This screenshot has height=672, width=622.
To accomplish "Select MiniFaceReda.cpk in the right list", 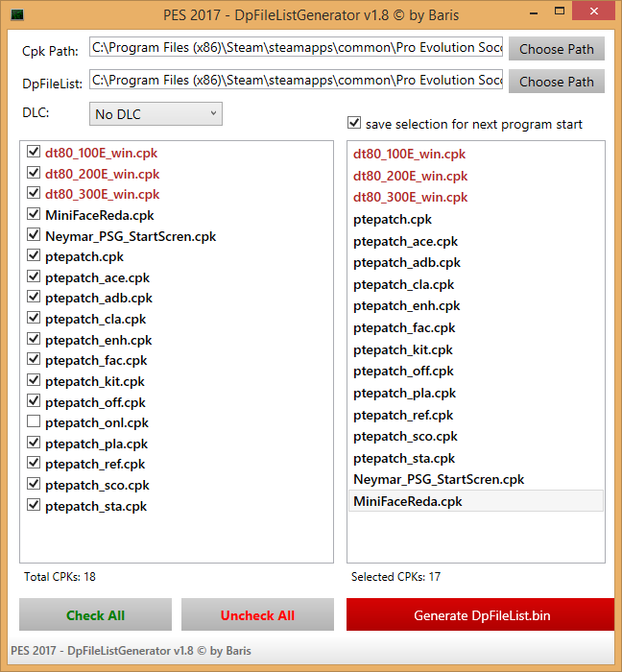I will tap(476, 501).
